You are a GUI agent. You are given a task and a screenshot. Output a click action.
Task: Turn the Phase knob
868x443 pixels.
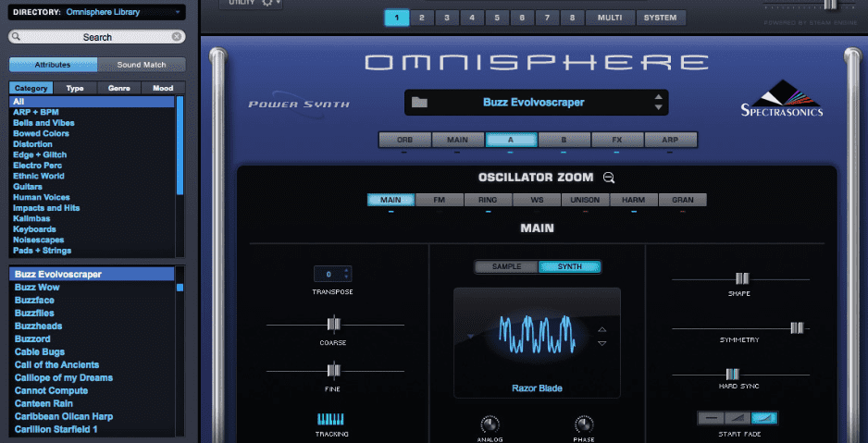(x=584, y=425)
